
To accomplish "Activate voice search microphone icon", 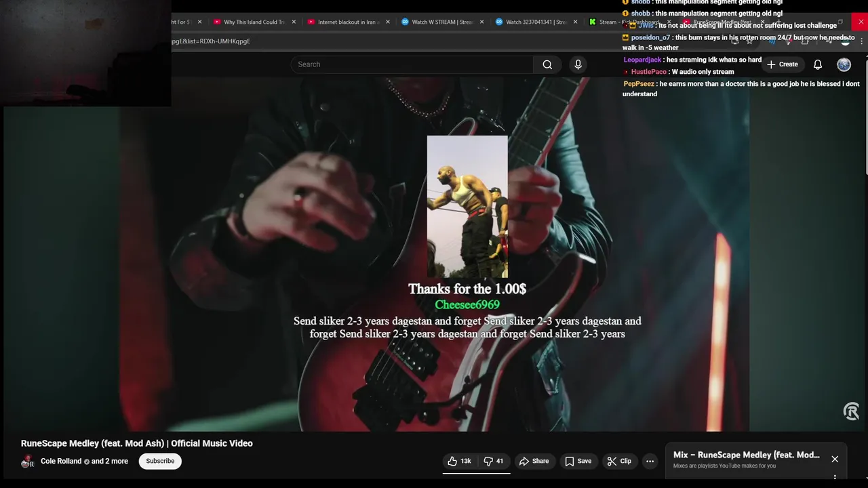I will pos(578,64).
